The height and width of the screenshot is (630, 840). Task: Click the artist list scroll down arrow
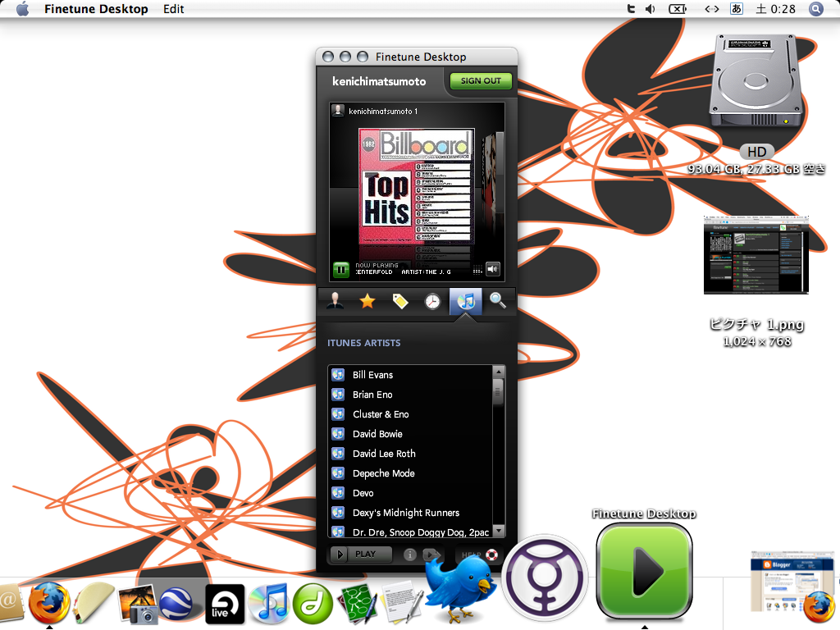[x=498, y=531]
